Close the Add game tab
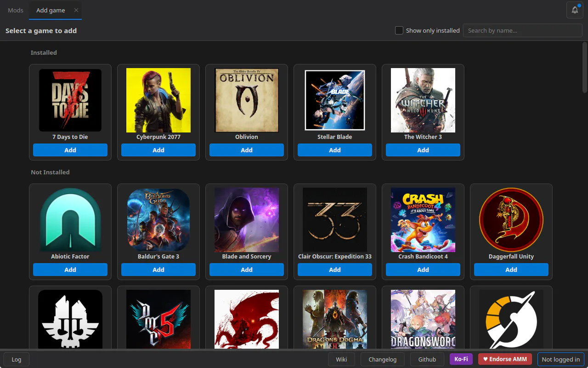The height and width of the screenshot is (368, 588). (76, 10)
